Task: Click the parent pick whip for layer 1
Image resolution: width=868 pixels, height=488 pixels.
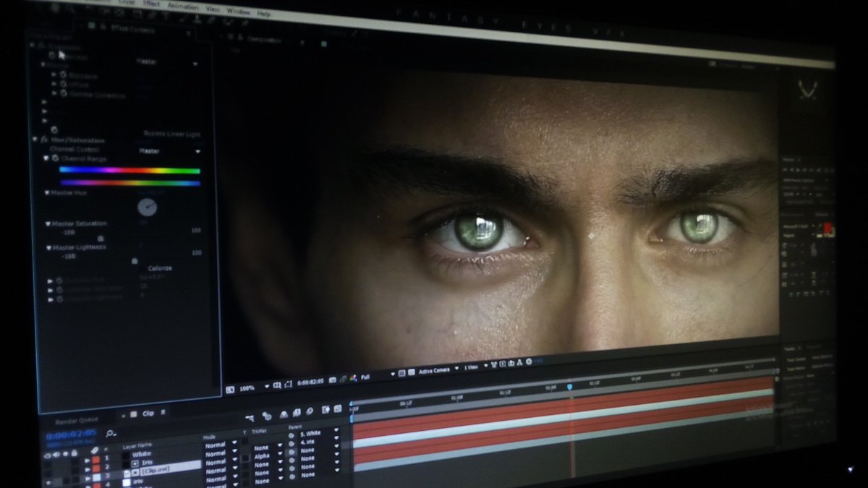Action: click(x=291, y=436)
